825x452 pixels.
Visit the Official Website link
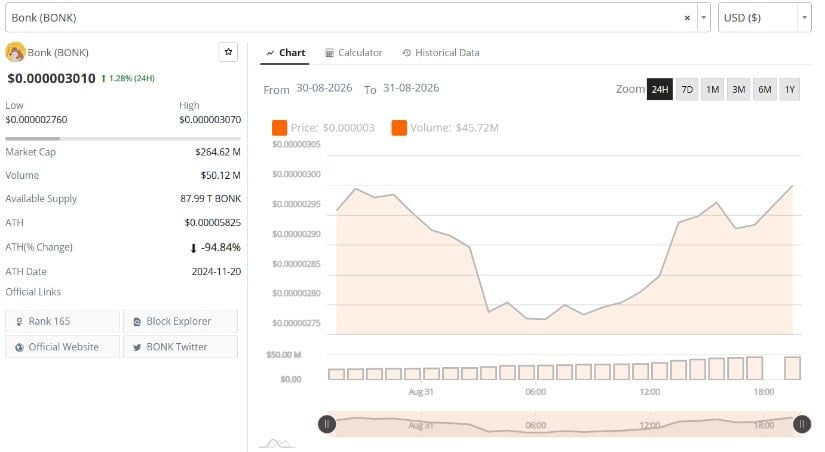[x=63, y=347]
